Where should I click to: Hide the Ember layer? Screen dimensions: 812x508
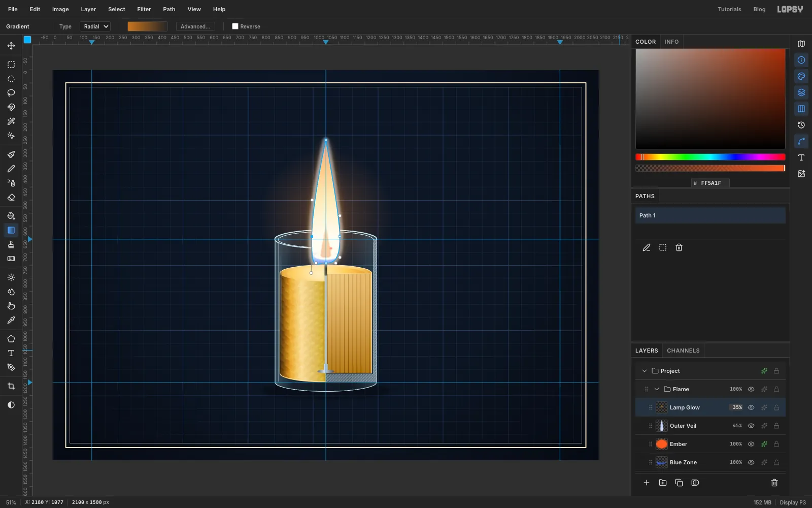click(x=751, y=444)
